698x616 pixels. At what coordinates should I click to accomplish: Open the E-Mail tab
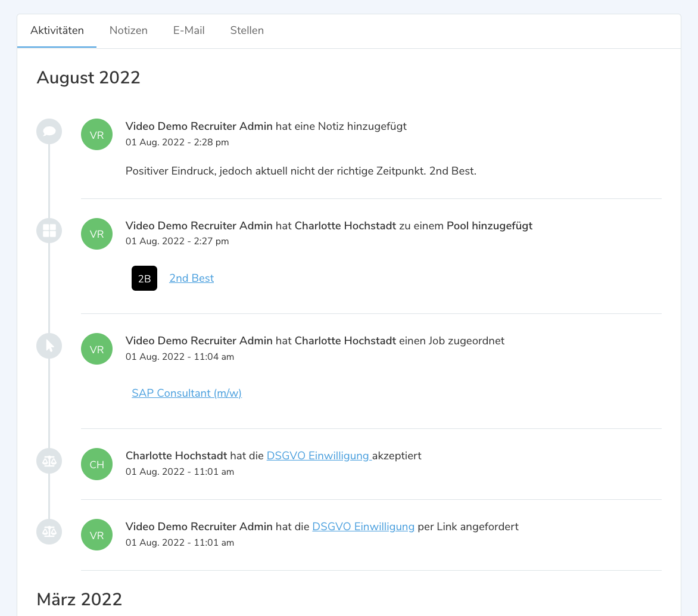tap(189, 30)
